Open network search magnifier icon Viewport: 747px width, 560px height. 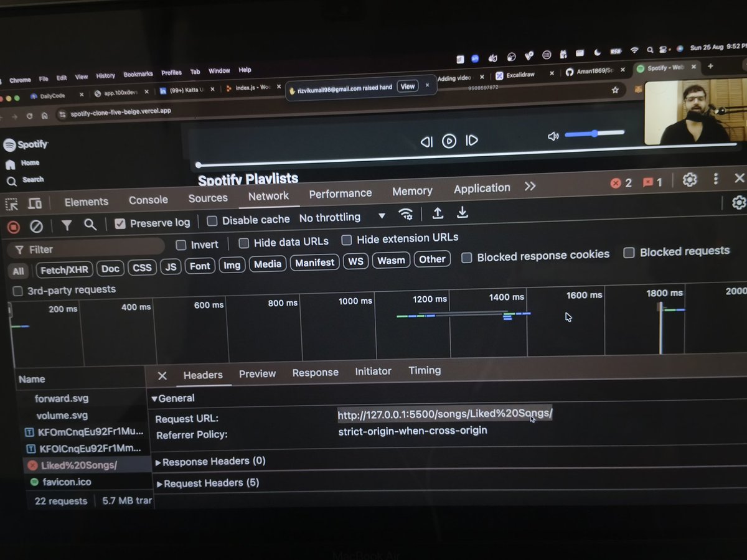(90, 225)
